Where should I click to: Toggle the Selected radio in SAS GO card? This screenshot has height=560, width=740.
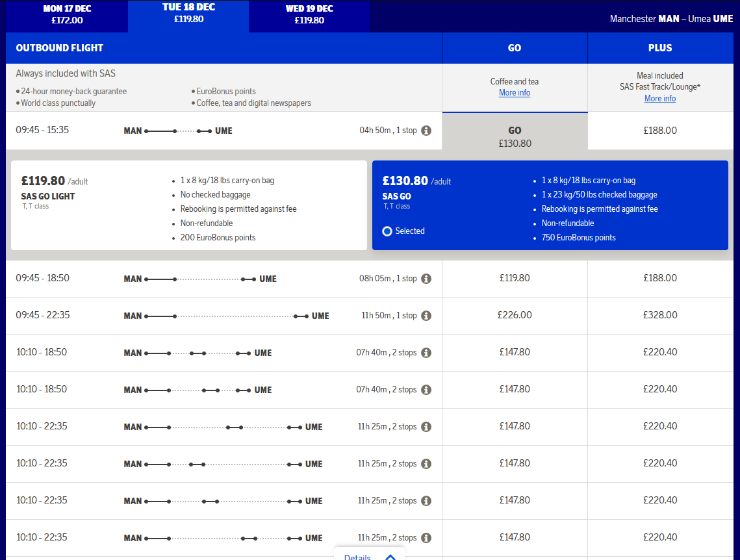click(x=387, y=231)
